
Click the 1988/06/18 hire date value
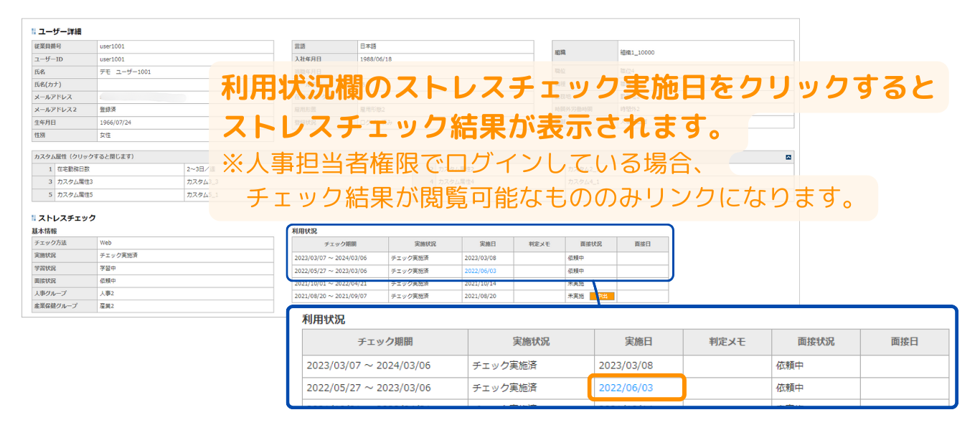tap(375, 59)
